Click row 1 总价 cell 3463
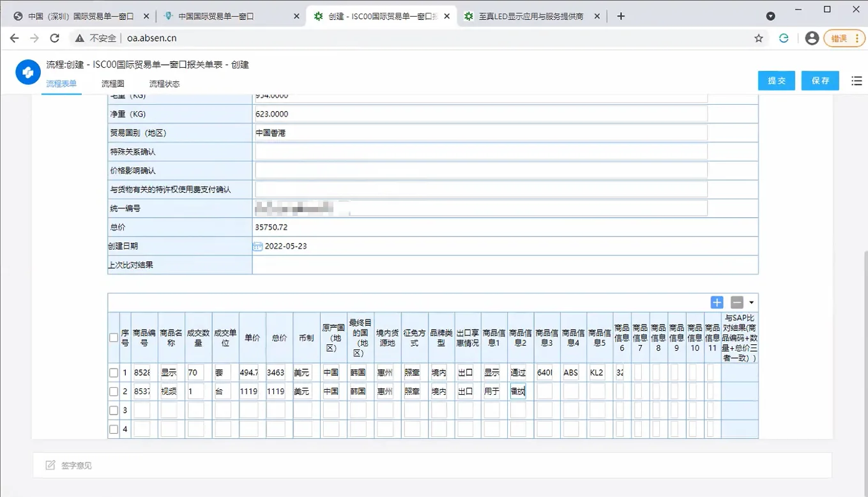868x497 pixels. (x=276, y=372)
